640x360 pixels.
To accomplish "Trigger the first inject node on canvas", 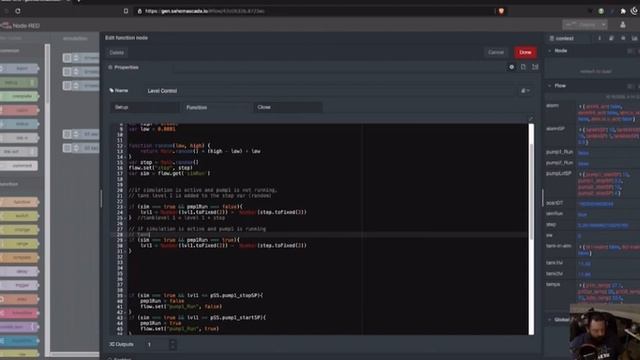I will [67, 58].
